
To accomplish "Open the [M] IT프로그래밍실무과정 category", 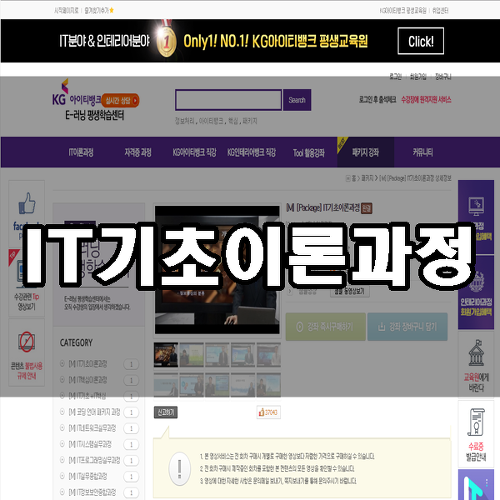I will tap(94, 460).
